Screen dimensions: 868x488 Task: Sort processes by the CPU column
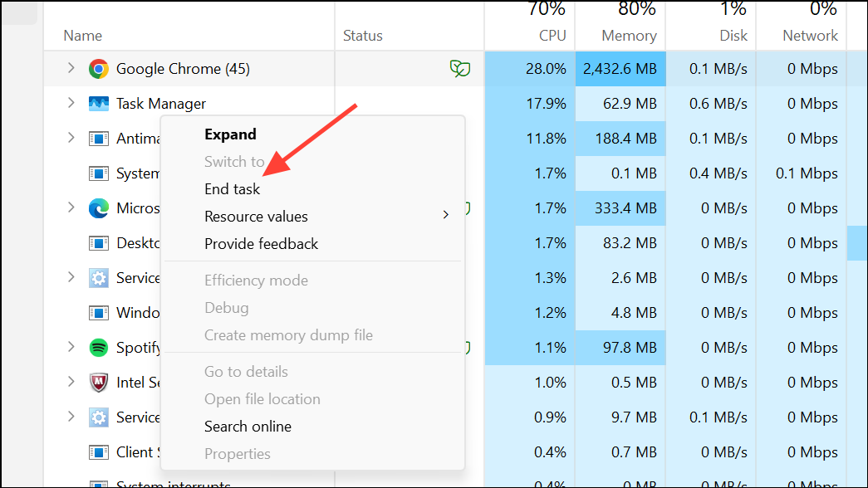tap(552, 36)
